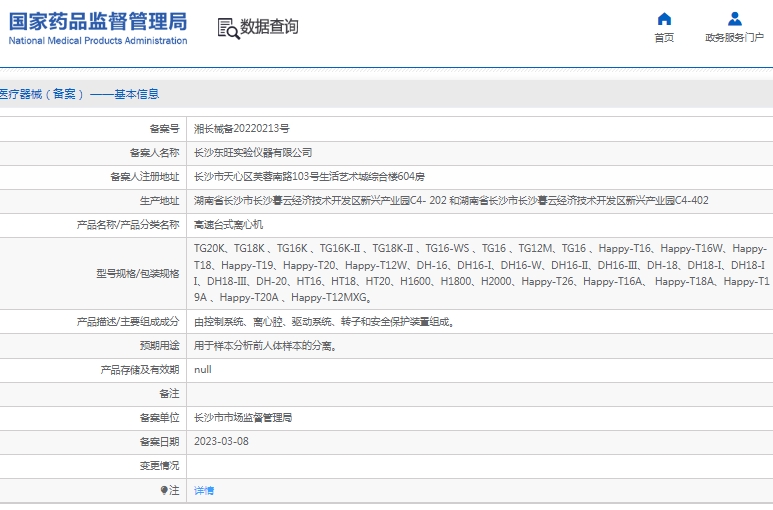Viewport: 773px width, 510px height.
Task: Open the 政务服务门户 user icon
Action: (x=735, y=19)
